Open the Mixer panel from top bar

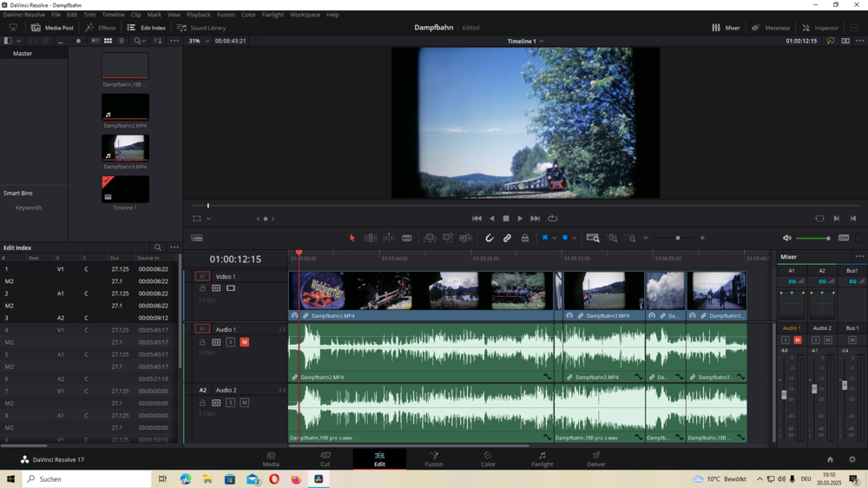[726, 28]
